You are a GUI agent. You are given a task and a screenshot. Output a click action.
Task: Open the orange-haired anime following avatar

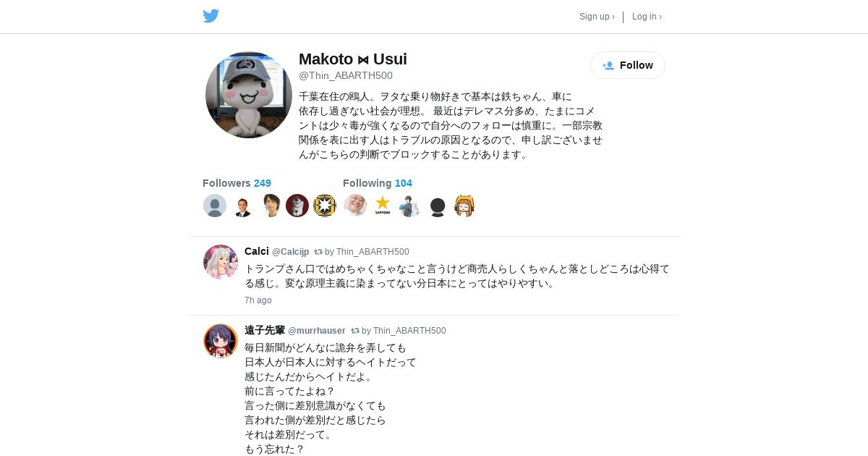click(x=464, y=206)
